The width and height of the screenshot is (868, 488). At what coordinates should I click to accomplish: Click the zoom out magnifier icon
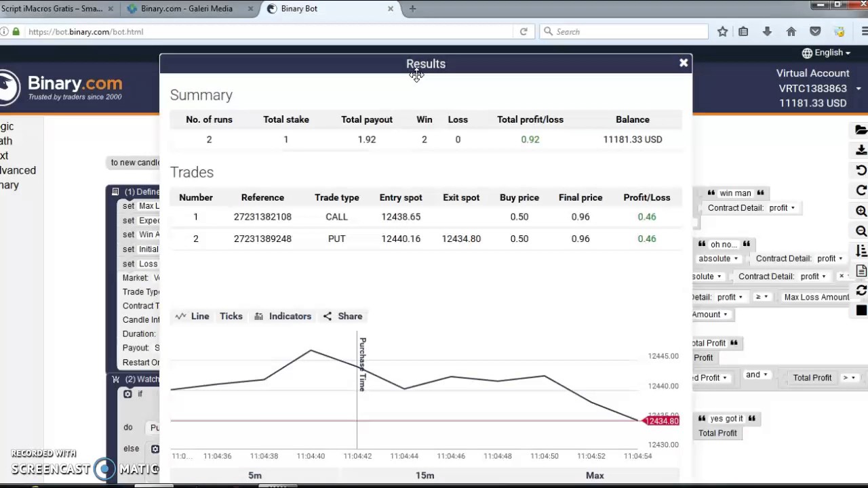coord(861,231)
